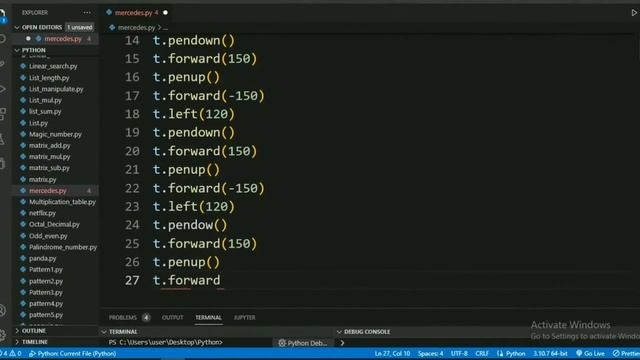Click Ln 27, Col 10 cursor position

click(x=392, y=353)
